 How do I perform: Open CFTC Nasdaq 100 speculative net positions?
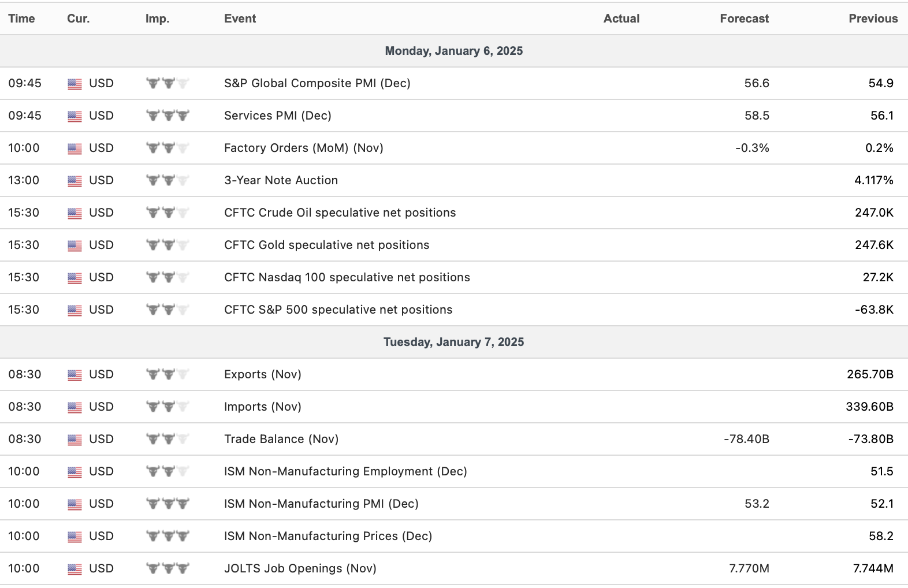pos(347,277)
